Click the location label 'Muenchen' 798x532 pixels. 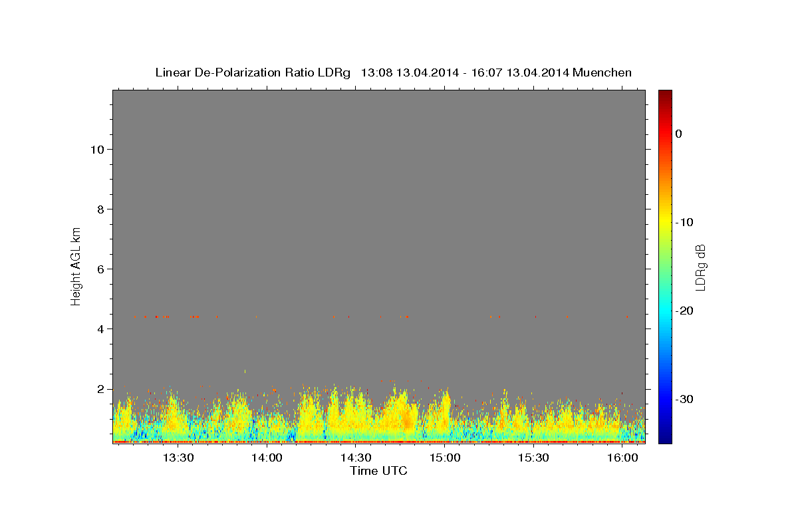[x=603, y=72]
